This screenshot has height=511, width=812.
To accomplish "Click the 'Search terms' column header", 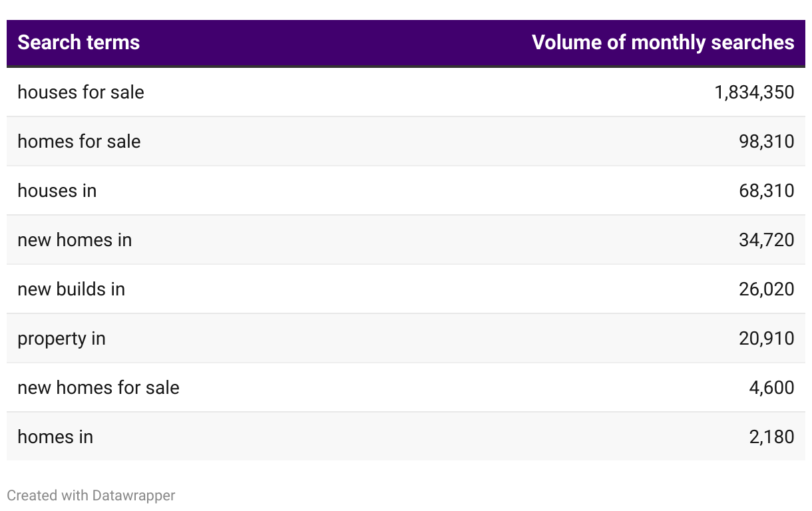I will 79,43.
